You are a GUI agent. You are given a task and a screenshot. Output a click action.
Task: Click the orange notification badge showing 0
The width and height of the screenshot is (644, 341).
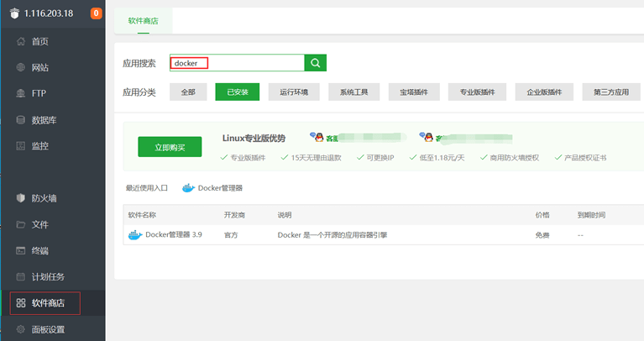coord(96,13)
